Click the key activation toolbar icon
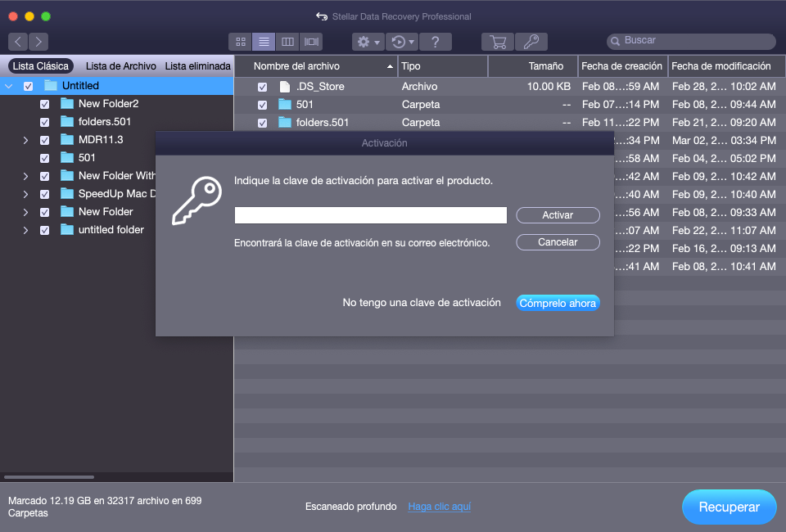Viewport: 786px width, 532px height. pyautogui.click(x=531, y=42)
